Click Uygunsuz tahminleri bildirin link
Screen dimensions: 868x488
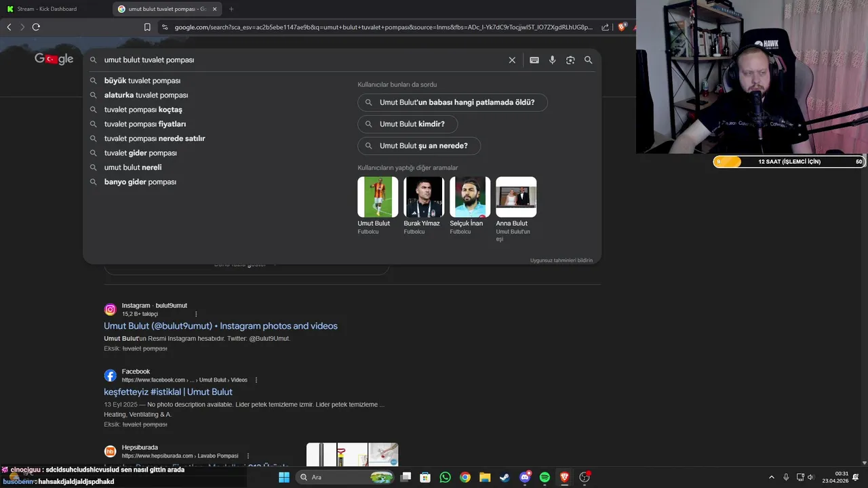561,260
